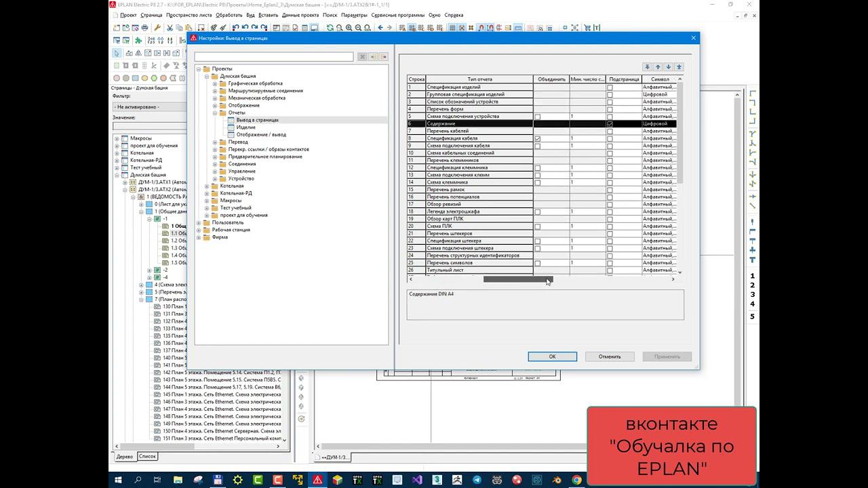
Task: Click the settings search input field
Action: (x=275, y=57)
